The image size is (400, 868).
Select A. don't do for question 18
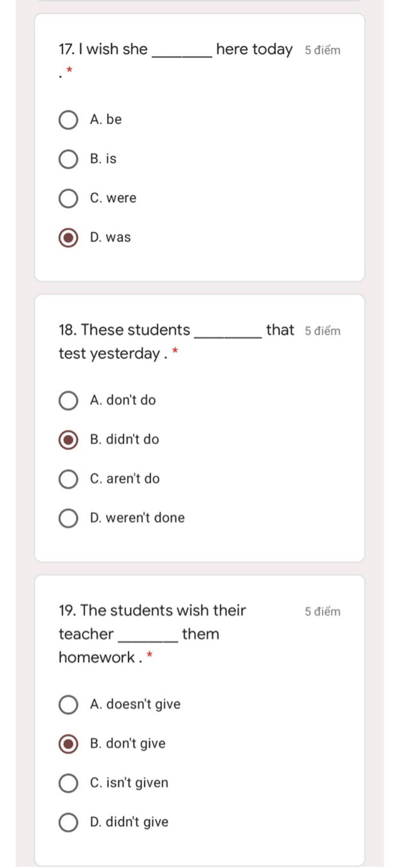[x=68, y=401]
